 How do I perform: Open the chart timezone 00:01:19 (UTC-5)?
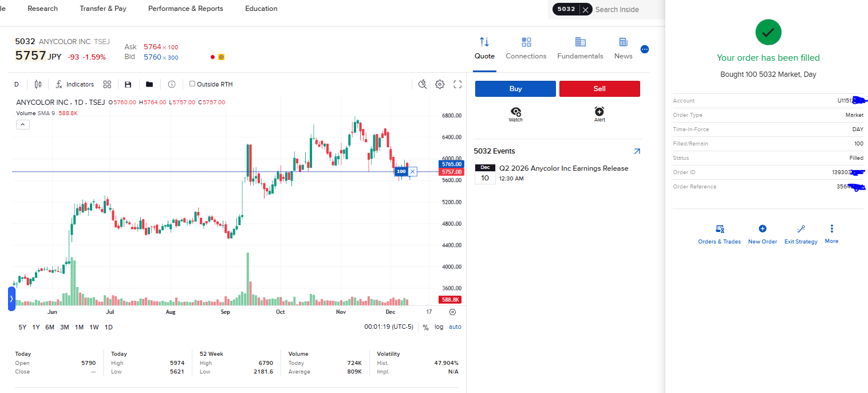(389, 327)
